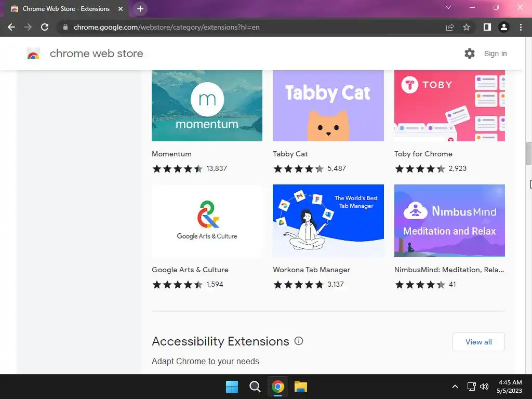Click the Adapt Chrome to your needs text
Image resolution: width=532 pixels, height=399 pixels.
pyautogui.click(x=205, y=362)
